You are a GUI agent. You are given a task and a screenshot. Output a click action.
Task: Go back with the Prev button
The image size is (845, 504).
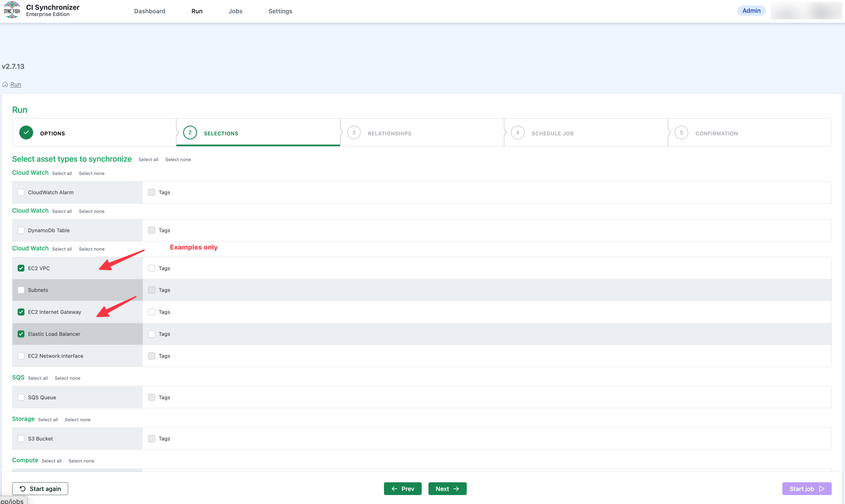[402, 489]
